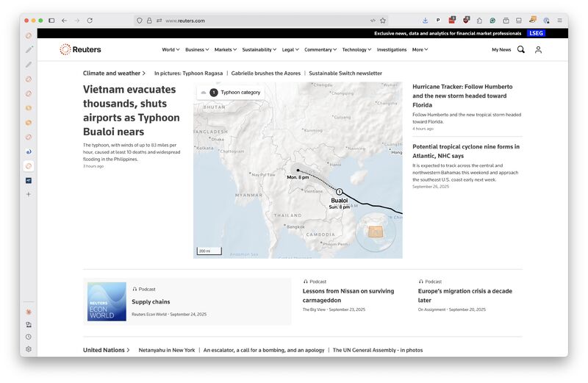Viewport: 588px width, 383px height.
Task: Open the Reuters site search magnifier
Action: 521,49
